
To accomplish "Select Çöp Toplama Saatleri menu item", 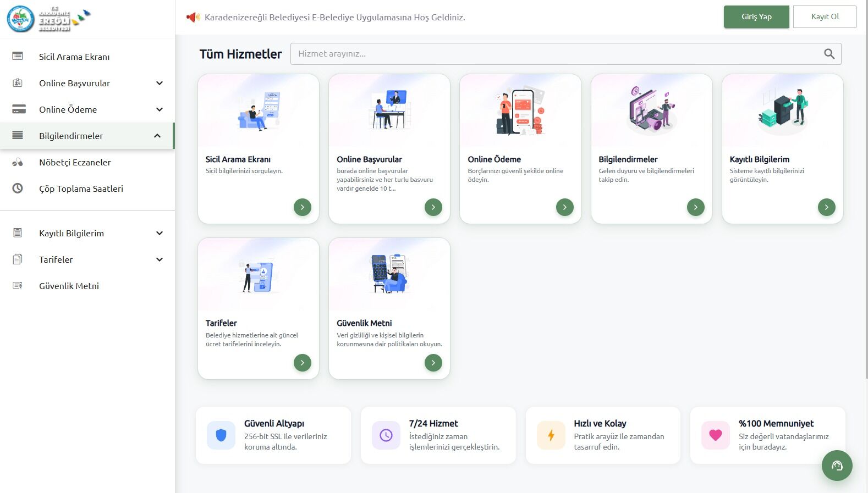I will pos(87,189).
